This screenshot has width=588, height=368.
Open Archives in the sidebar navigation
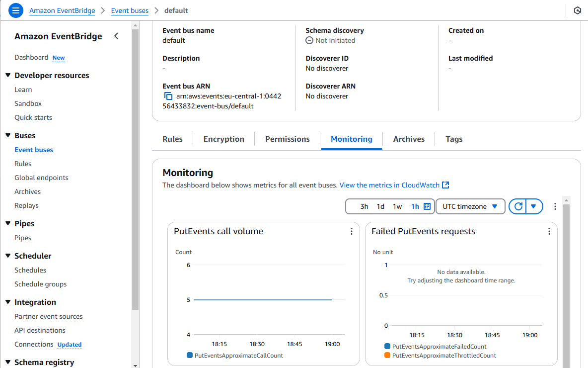click(28, 191)
